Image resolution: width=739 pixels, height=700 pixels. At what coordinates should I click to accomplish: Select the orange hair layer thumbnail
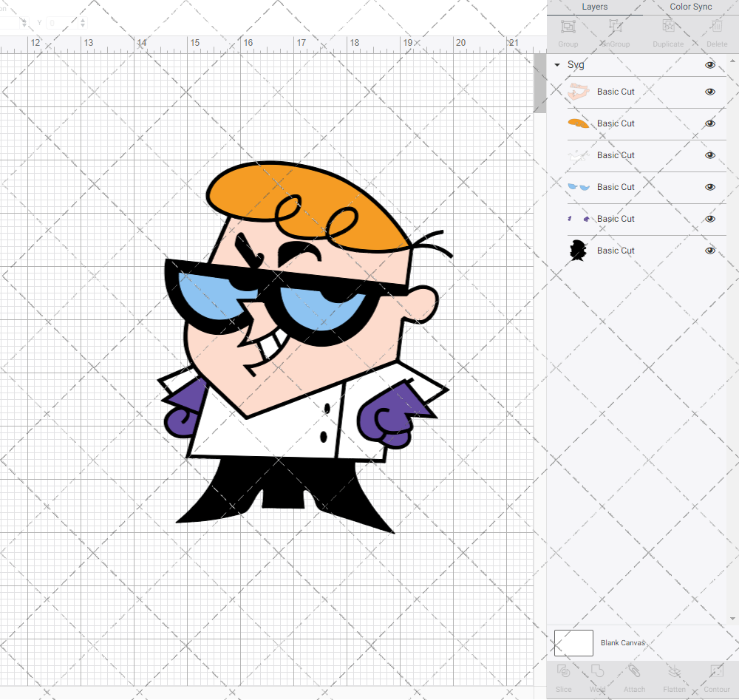pos(579,123)
